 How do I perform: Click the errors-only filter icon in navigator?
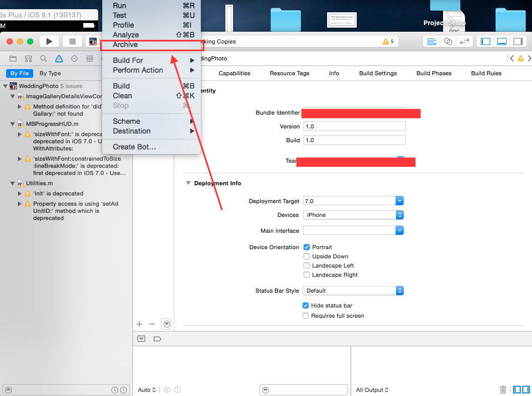[x=124, y=390]
